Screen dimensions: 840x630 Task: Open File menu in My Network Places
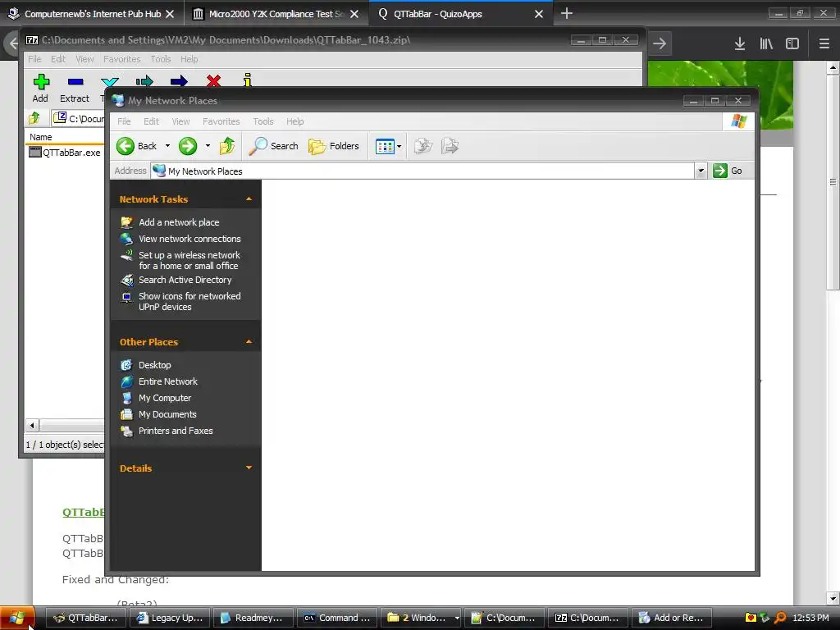(124, 121)
